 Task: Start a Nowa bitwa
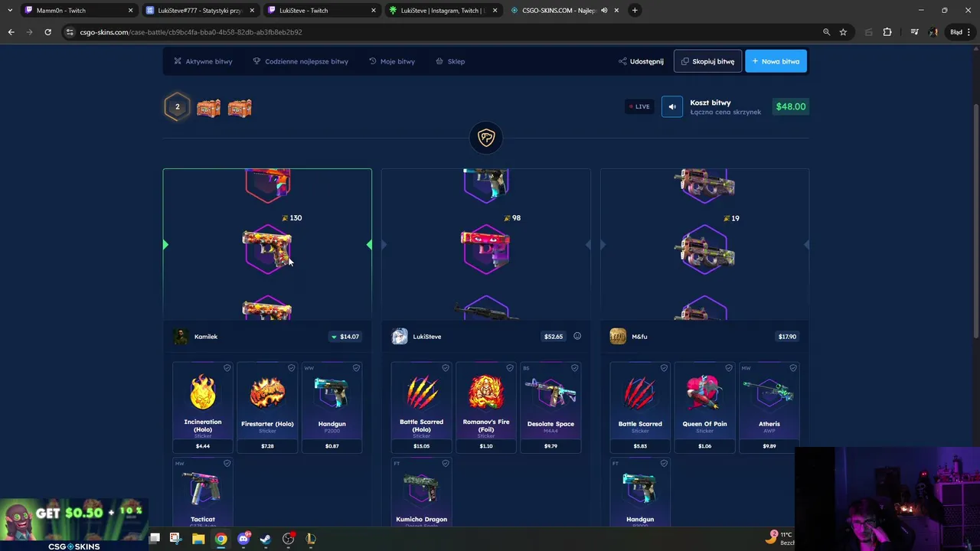coord(776,61)
